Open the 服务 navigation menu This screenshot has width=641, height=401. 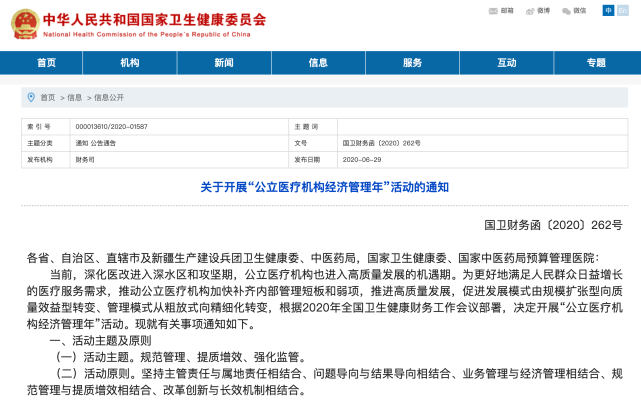tap(412, 63)
